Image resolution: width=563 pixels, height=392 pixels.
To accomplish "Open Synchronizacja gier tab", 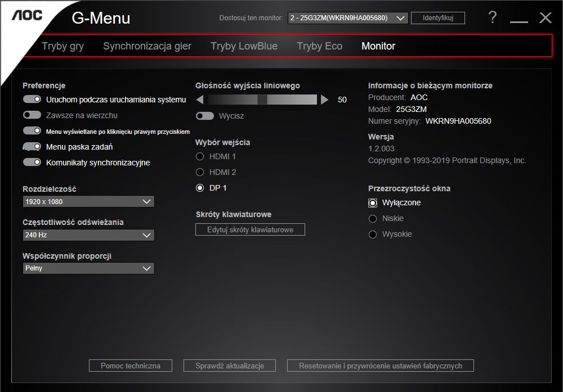I will tap(147, 46).
